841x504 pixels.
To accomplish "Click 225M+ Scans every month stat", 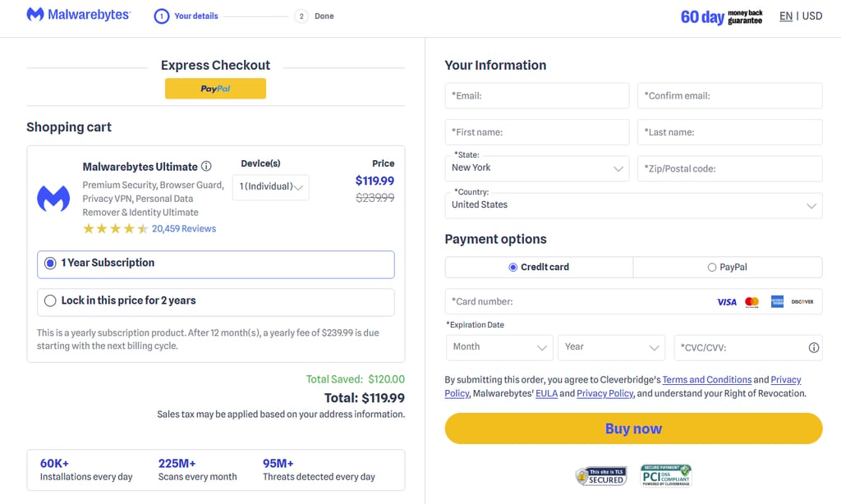I will pos(197,470).
